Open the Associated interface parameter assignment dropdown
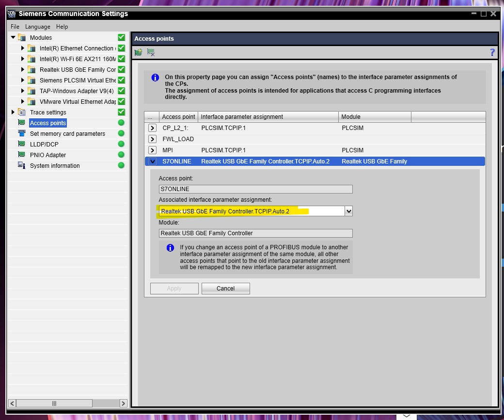Image resolution: width=504 pixels, height=420 pixels. [x=348, y=211]
